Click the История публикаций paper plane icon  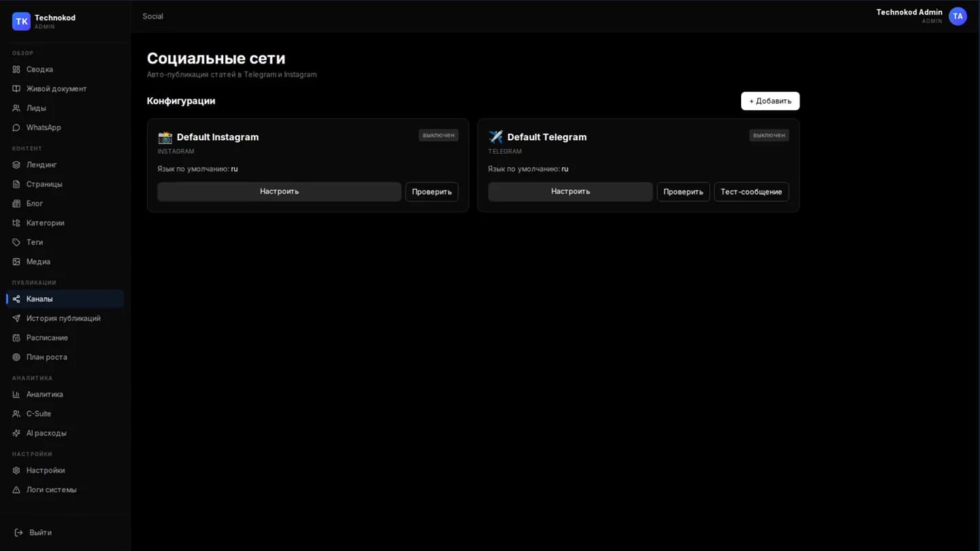click(x=16, y=318)
